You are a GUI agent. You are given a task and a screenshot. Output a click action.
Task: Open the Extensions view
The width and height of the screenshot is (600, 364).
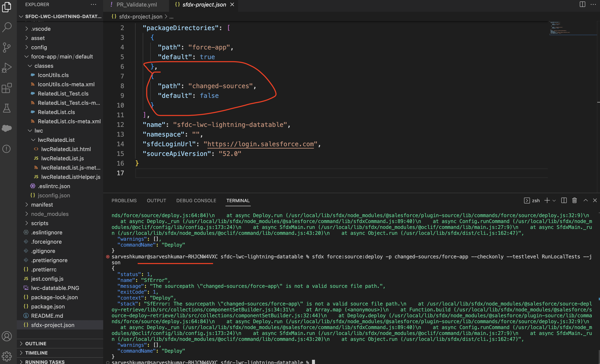[7, 88]
